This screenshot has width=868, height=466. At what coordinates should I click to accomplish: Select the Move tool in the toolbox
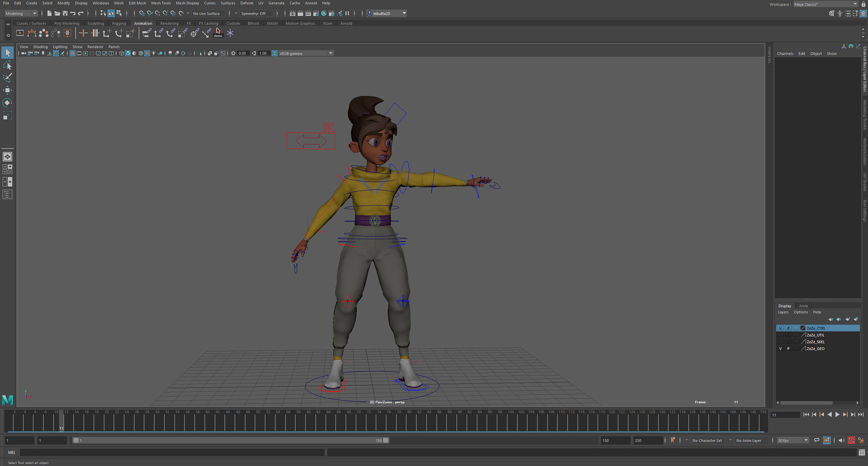(7, 90)
